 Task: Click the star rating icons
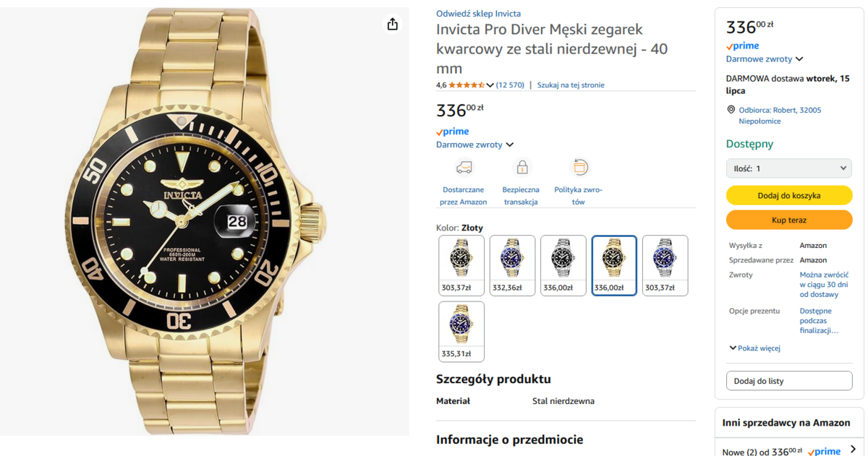coord(466,85)
